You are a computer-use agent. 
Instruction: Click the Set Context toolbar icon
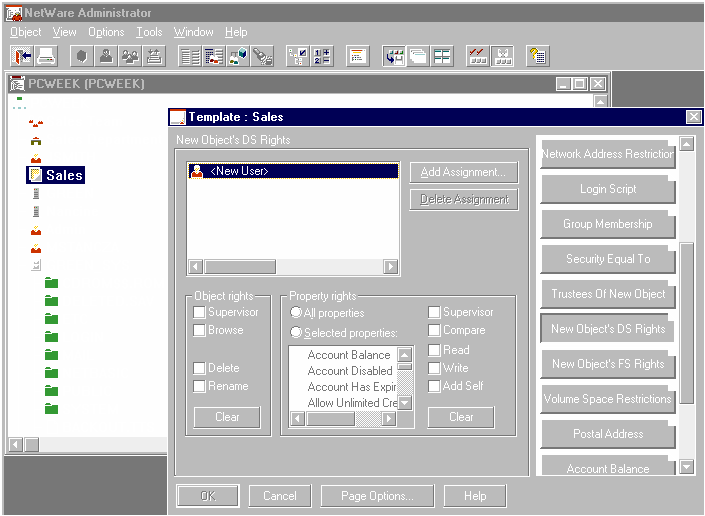point(358,56)
